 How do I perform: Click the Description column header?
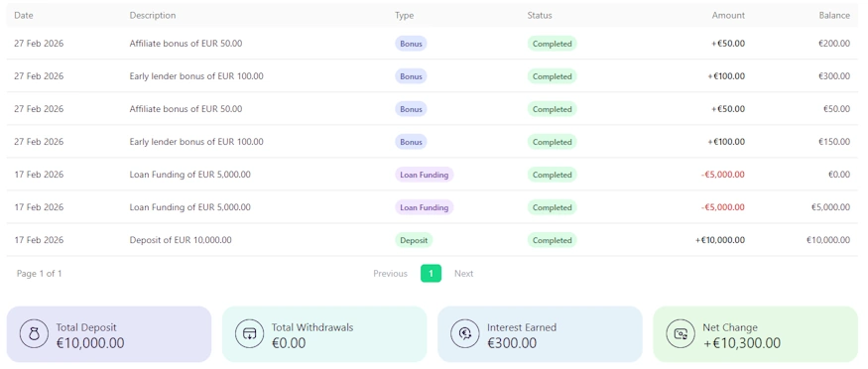pyautogui.click(x=153, y=16)
